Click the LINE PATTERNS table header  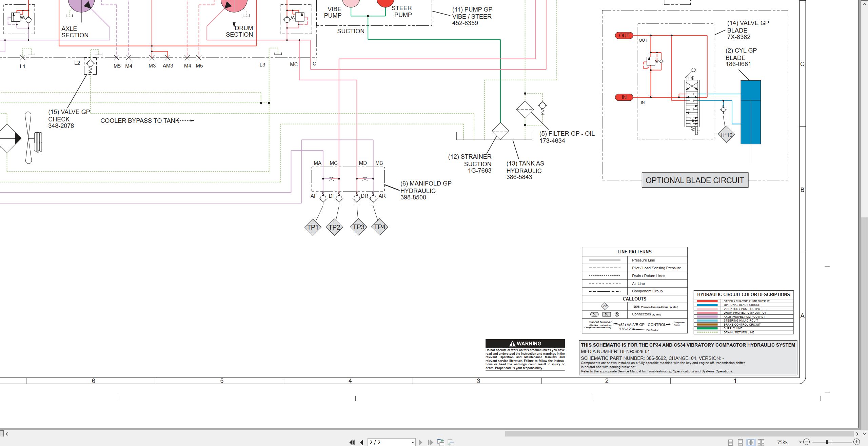(634, 252)
